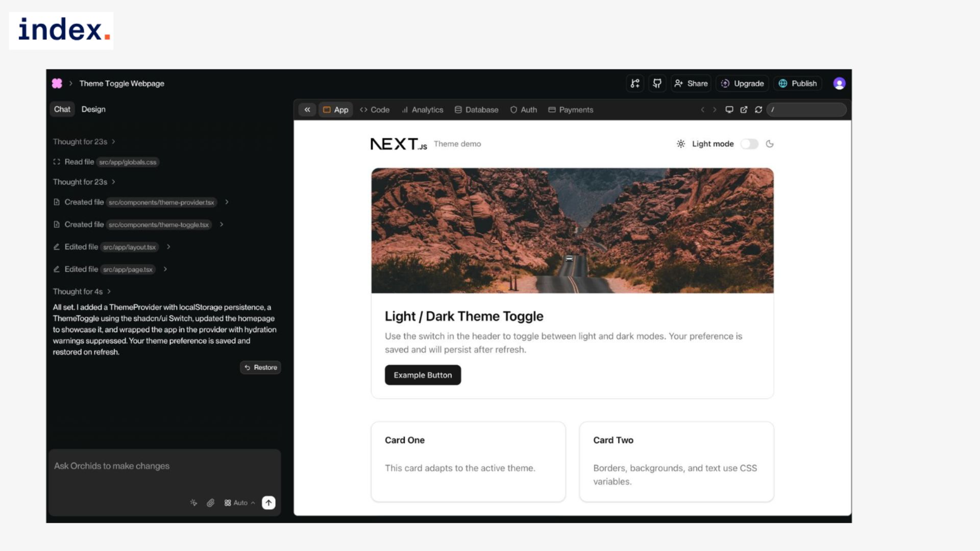Click the user profile avatar
The height and width of the screenshot is (551, 980).
pyautogui.click(x=839, y=83)
